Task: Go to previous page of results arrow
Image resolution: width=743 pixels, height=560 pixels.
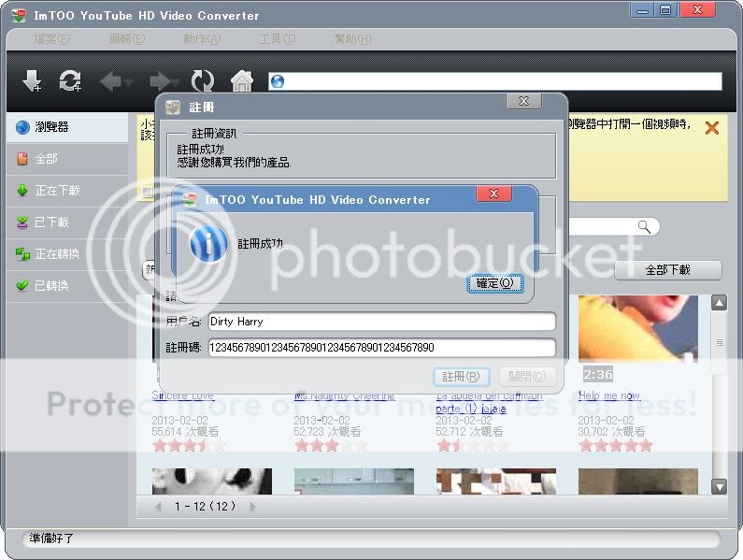Action: point(158,507)
